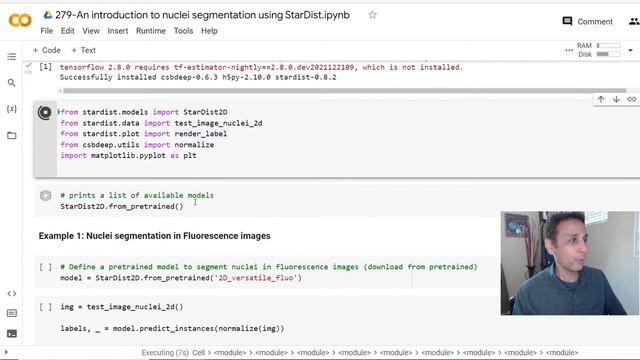Open the Share people icon
This screenshot has height=360, width=640.
tap(634, 21)
